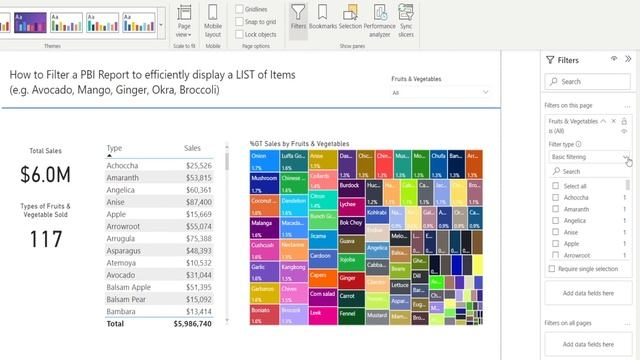
Task: Select the Fennel treemap tile
Action: click(351, 317)
